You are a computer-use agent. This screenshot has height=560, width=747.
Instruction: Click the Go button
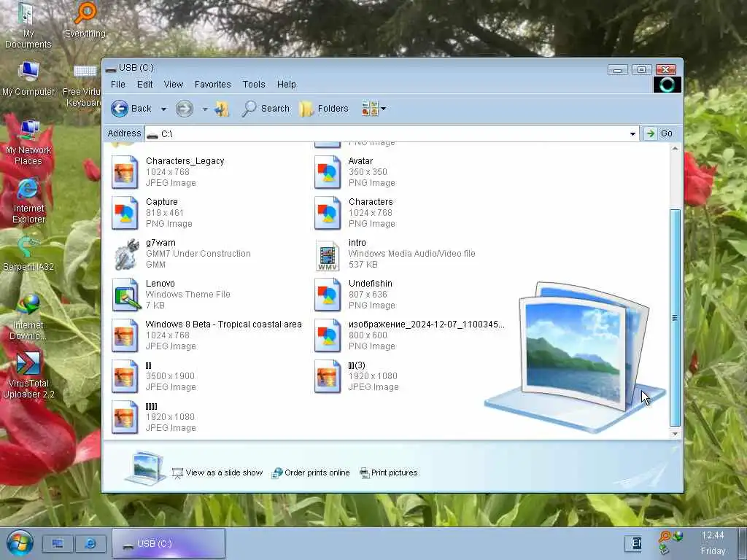point(659,133)
